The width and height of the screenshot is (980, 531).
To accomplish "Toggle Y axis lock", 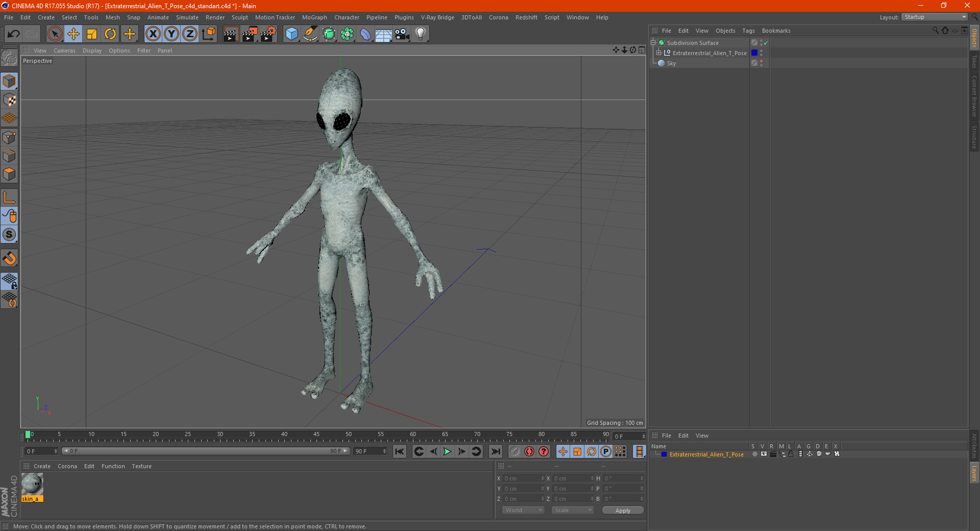I will 171,34.
